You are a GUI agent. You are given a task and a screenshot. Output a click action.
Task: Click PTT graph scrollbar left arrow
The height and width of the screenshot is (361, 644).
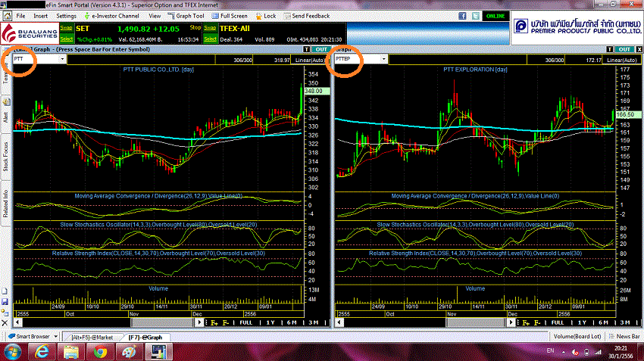tap(17, 322)
